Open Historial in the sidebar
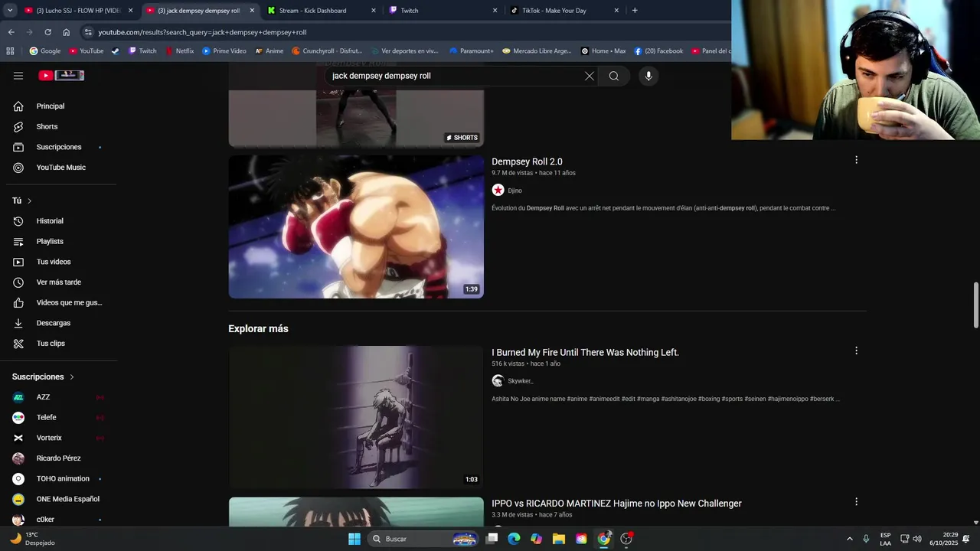 coord(60,221)
